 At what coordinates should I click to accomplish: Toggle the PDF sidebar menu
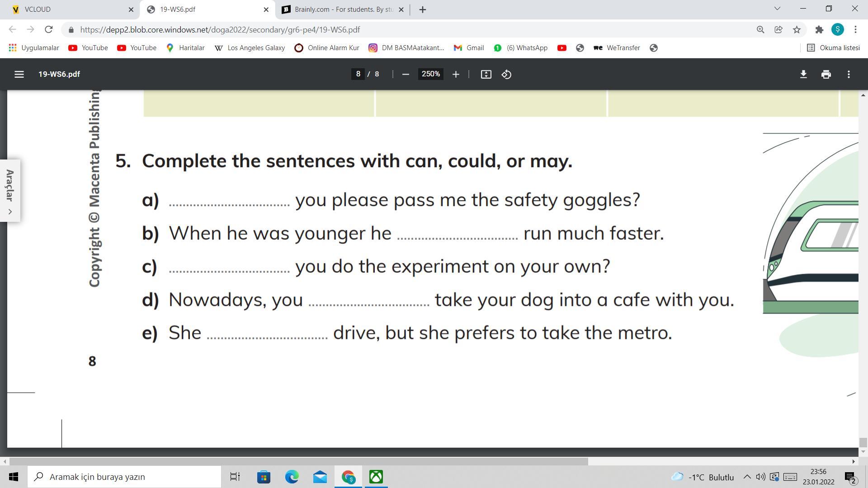point(19,74)
